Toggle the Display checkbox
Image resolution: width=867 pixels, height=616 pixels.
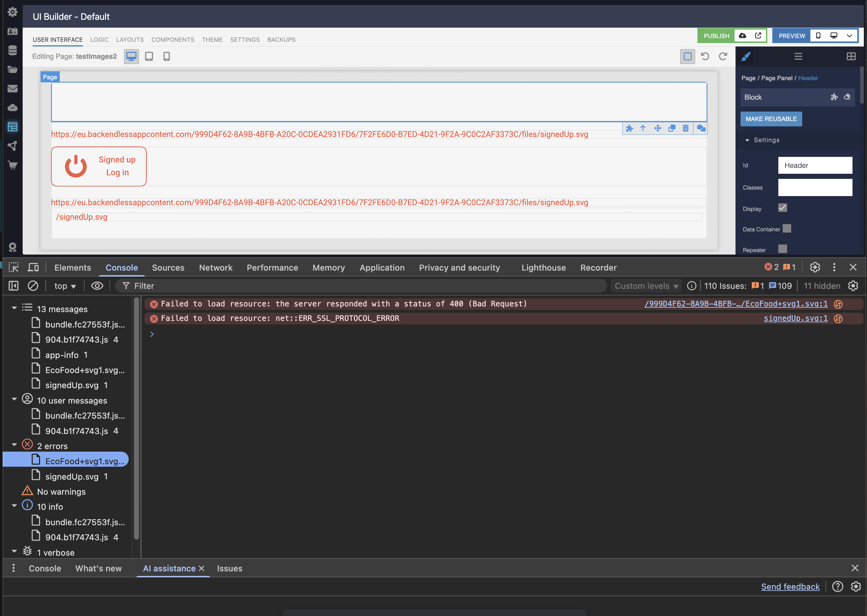coord(782,208)
